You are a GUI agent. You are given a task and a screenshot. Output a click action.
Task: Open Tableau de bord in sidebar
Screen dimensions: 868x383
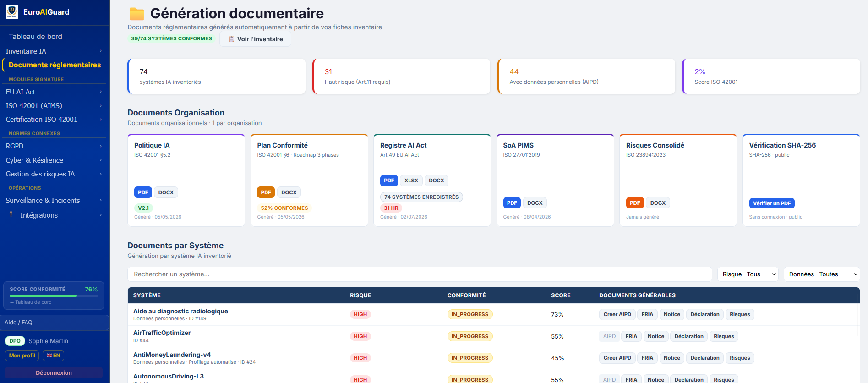(x=35, y=37)
